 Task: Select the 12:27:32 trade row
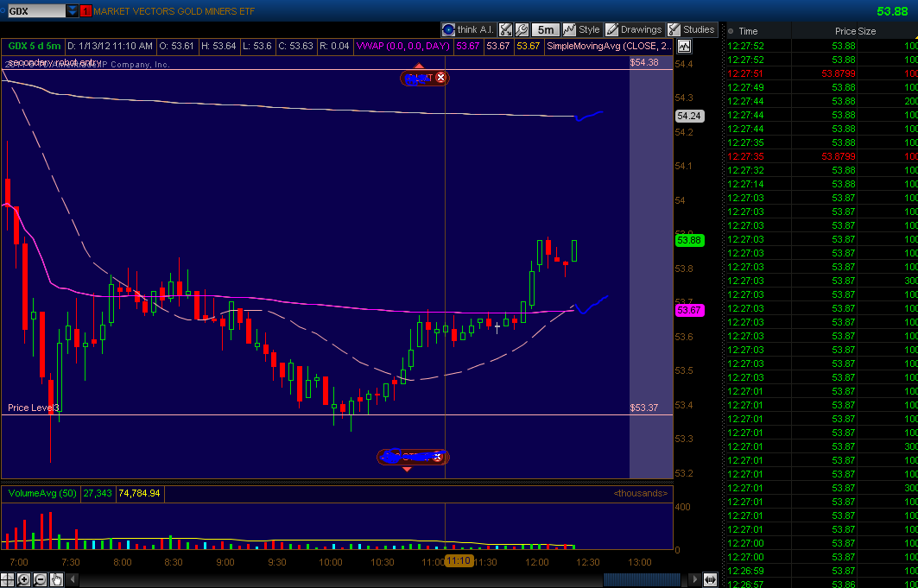822,170
